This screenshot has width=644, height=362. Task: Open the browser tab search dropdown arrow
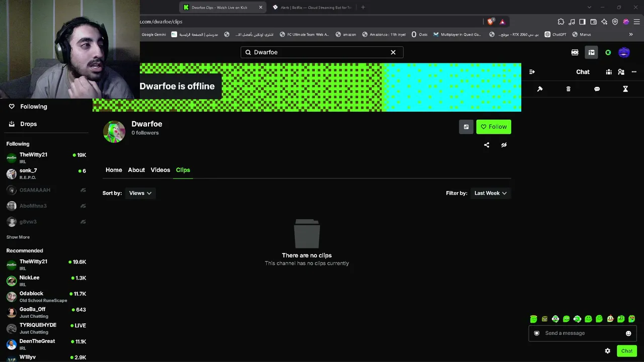[589, 7]
